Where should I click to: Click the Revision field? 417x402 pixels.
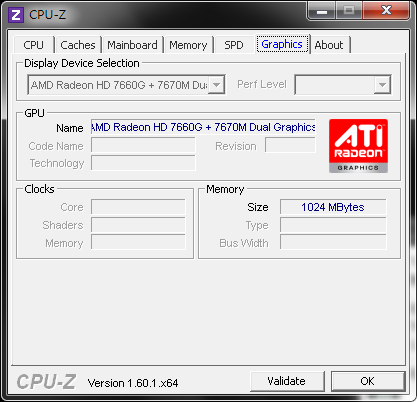[290, 145]
